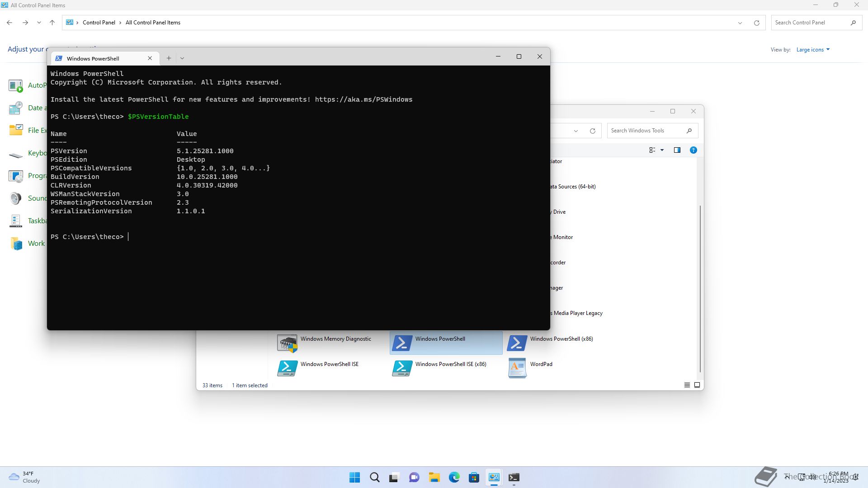The image size is (868, 488).
Task: Open the View by Large icons dropdown
Action: [x=812, y=50]
